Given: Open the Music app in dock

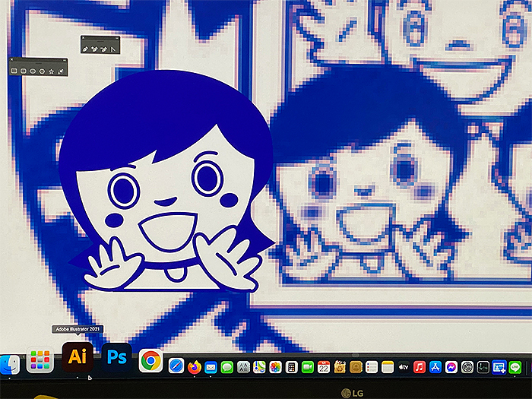Looking at the screenshot, I should point(420,366).
